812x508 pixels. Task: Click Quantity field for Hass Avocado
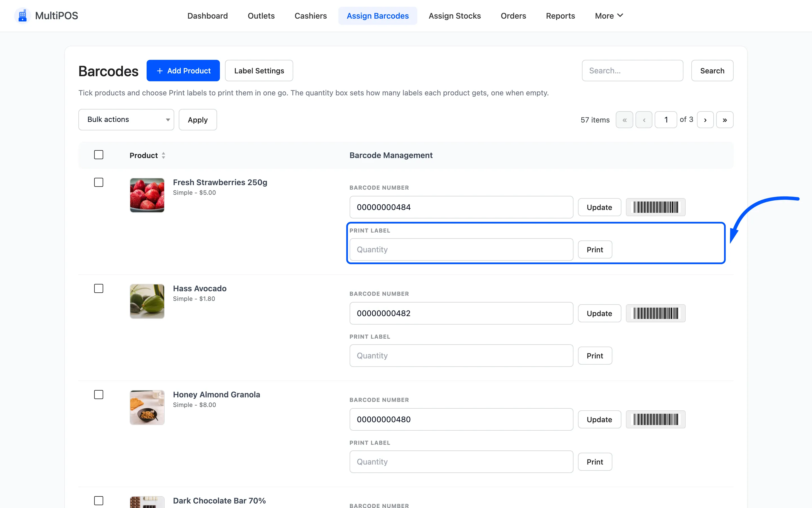pos(461,356)
